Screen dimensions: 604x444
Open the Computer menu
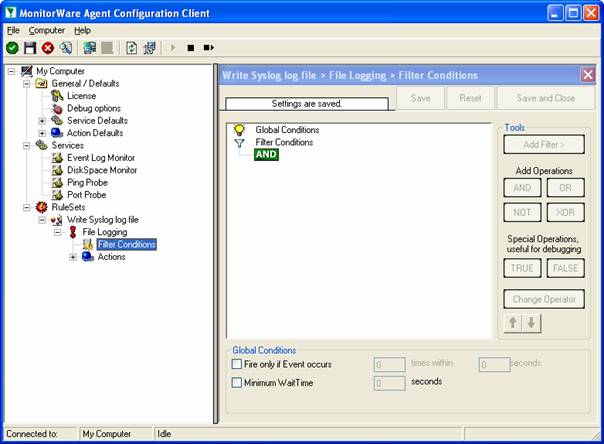coord(47,30)
